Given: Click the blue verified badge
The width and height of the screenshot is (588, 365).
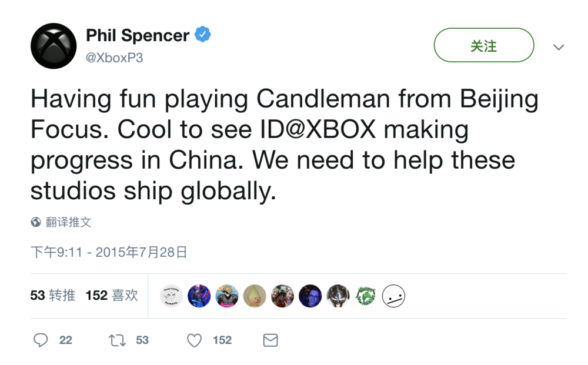Looking at the screenshot, I should click(202, 35).
